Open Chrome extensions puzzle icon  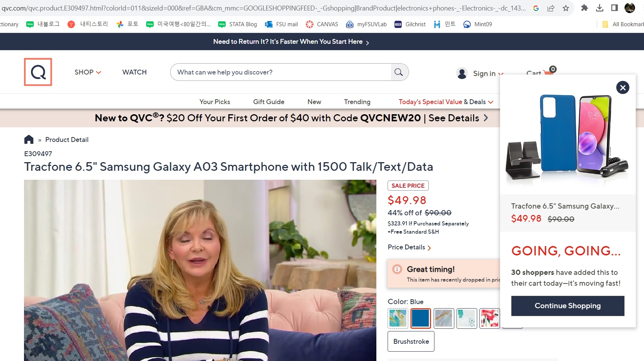[584, 8]
